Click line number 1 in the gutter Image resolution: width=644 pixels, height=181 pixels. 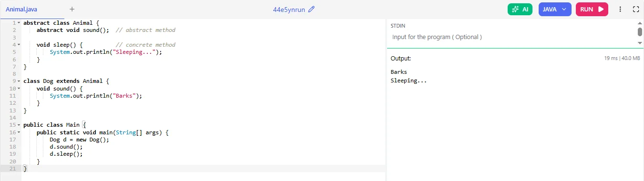click(14, 23)
